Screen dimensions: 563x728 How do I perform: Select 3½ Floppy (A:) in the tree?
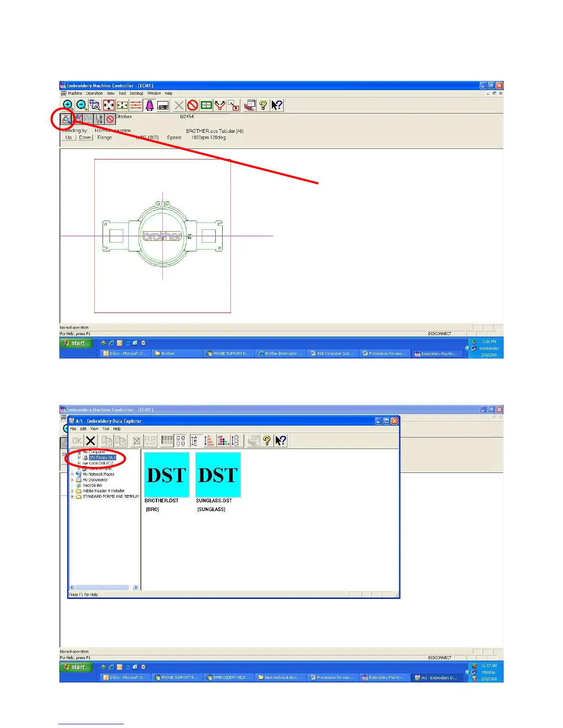point(103,458)
